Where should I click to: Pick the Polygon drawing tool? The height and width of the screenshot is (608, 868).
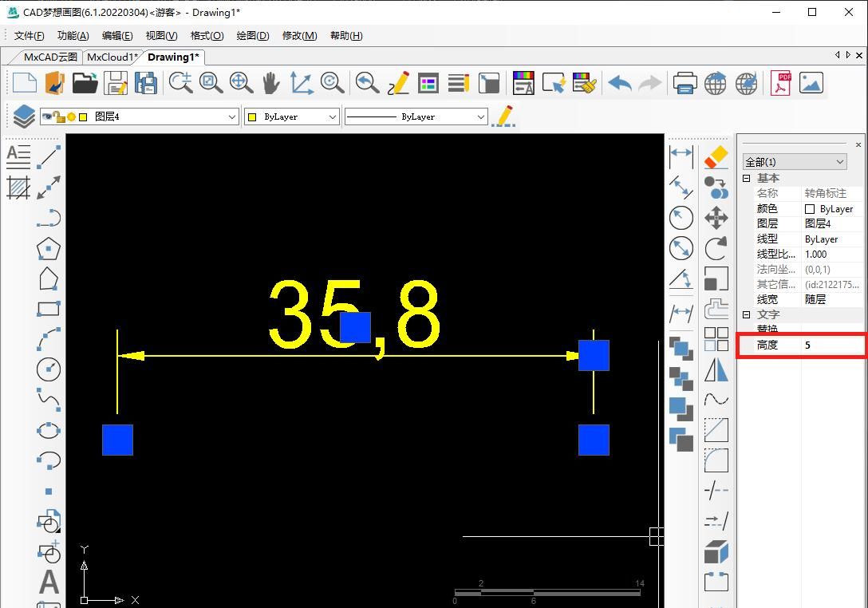coord(49,248)
